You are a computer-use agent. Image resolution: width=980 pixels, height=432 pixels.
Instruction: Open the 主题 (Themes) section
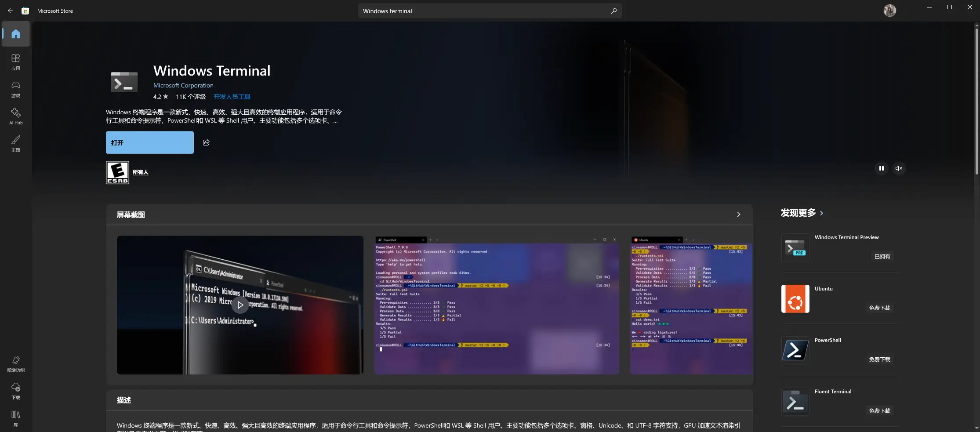coord(16,144)
